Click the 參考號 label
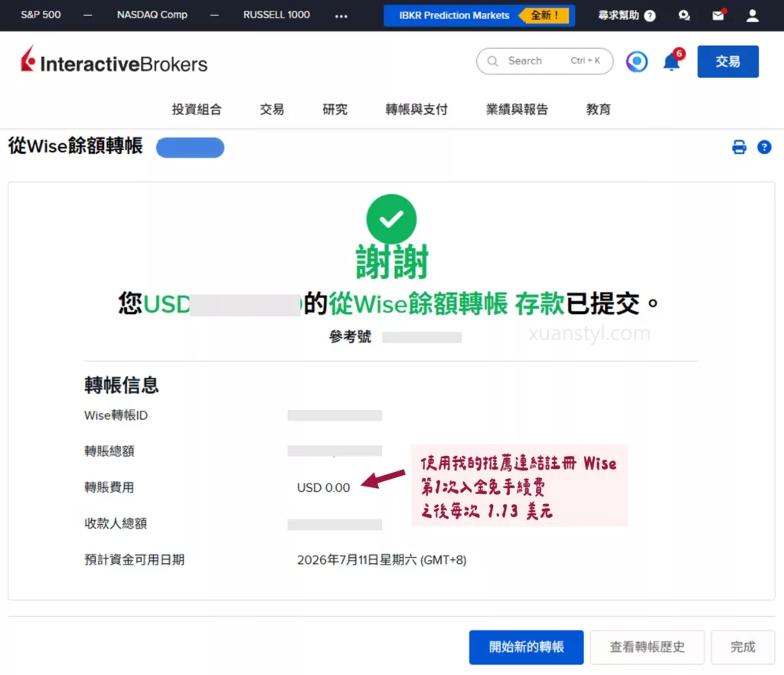 click(x=350, y=337)
